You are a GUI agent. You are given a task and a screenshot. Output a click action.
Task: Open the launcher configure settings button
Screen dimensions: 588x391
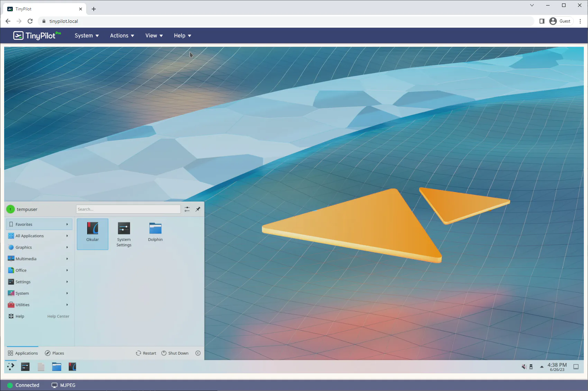tap(187, 209)
